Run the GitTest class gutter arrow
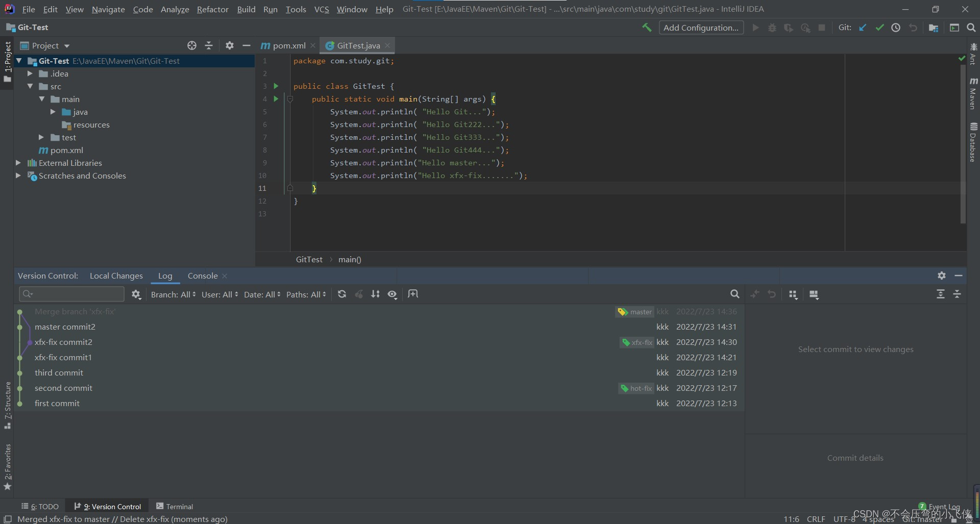 (276, 86)
